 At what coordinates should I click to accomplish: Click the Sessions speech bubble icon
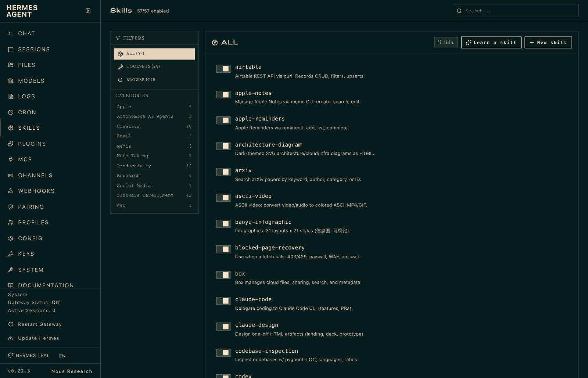tap(11, 49)
